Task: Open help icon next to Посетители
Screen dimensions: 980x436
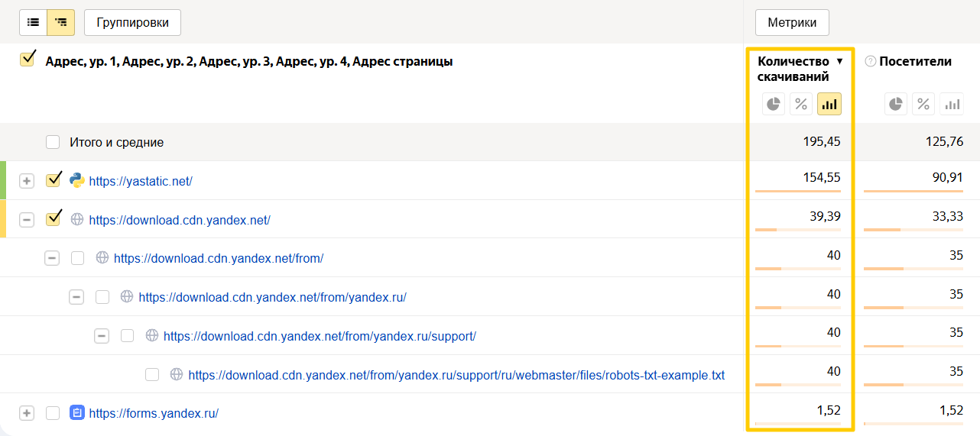Action: coord(870,62)
